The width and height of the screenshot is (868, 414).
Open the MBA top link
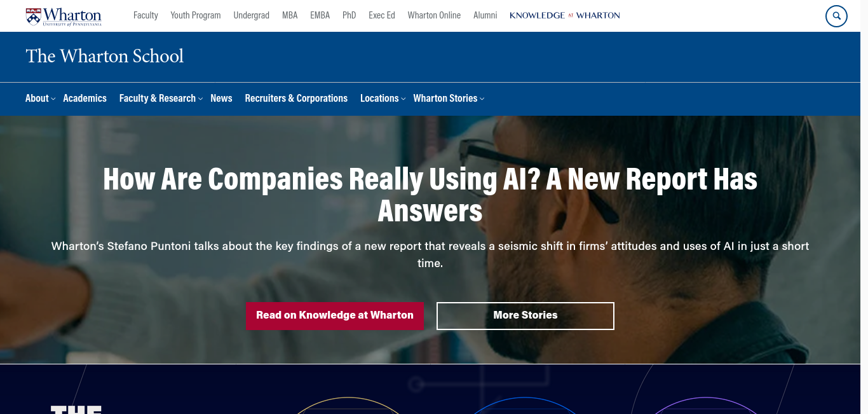pyautogui.click(x=290, y=15)
